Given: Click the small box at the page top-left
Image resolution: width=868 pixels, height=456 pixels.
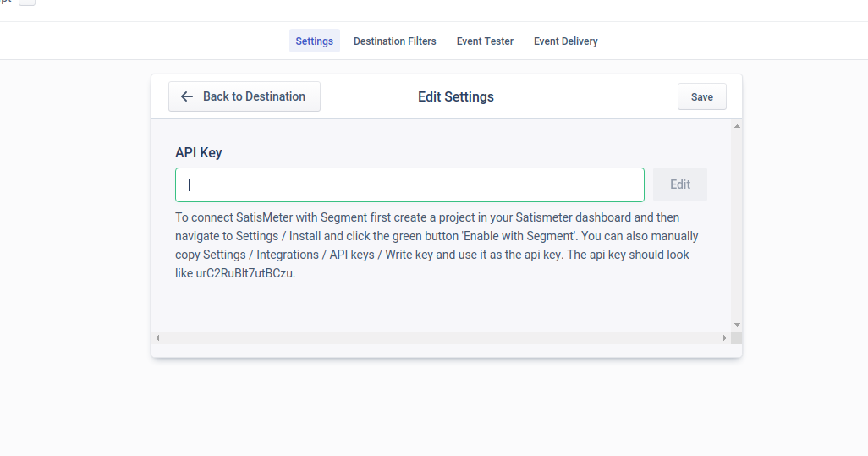Looking at the screenshot, I should (x=27, y=3).
